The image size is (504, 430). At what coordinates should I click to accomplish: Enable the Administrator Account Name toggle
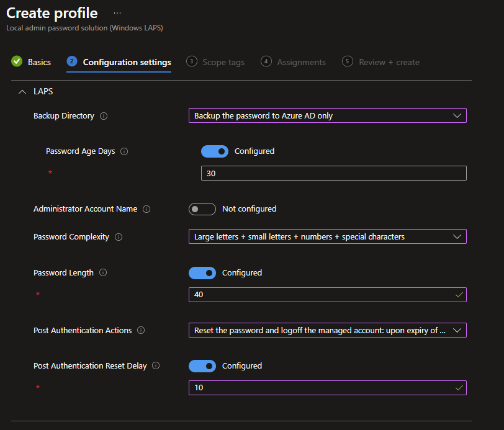[x=202, y=209]
